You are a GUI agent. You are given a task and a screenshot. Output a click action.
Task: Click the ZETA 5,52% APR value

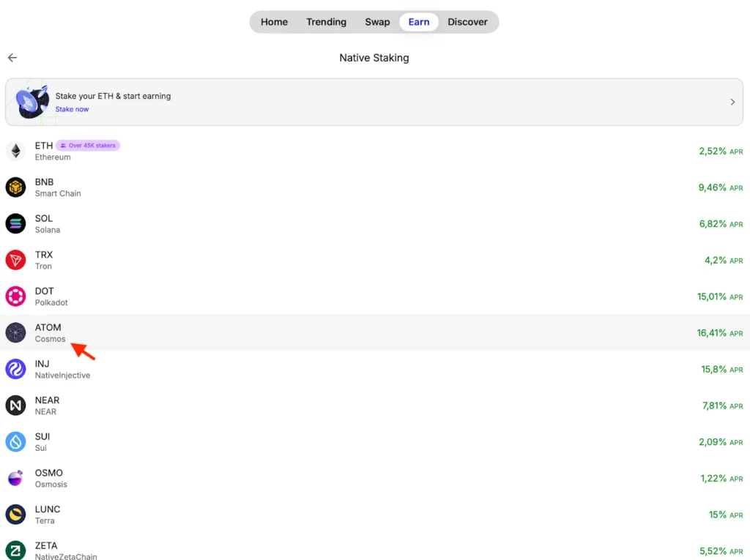click(x=712, y=551)
